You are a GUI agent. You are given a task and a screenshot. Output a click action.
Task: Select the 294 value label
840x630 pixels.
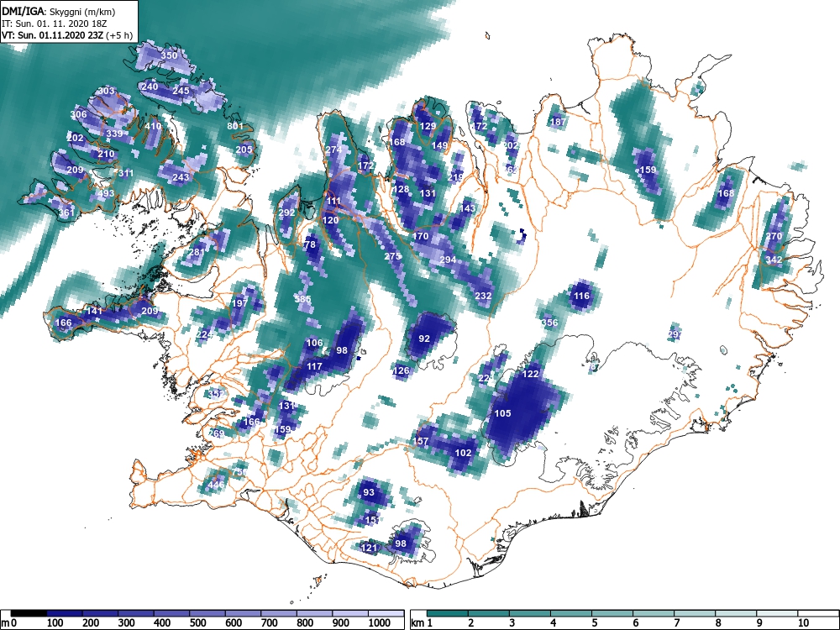pos(448,260)
